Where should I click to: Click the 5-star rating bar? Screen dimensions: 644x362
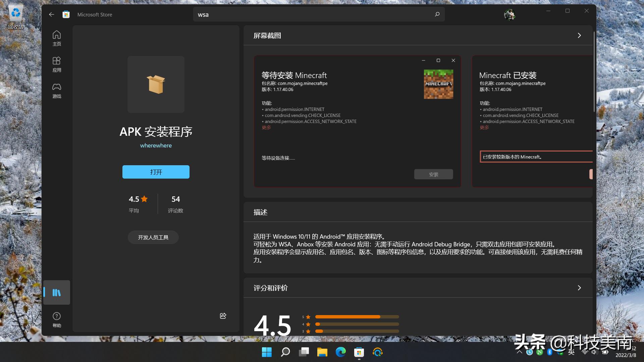(x=357, y=316)
